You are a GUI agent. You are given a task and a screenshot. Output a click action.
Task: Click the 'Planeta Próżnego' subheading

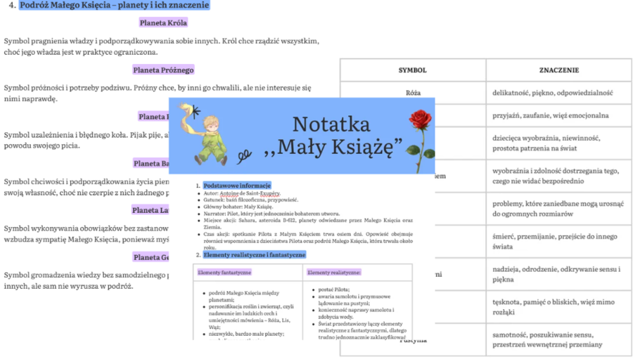pyautogui.click(x=163, y=70)
